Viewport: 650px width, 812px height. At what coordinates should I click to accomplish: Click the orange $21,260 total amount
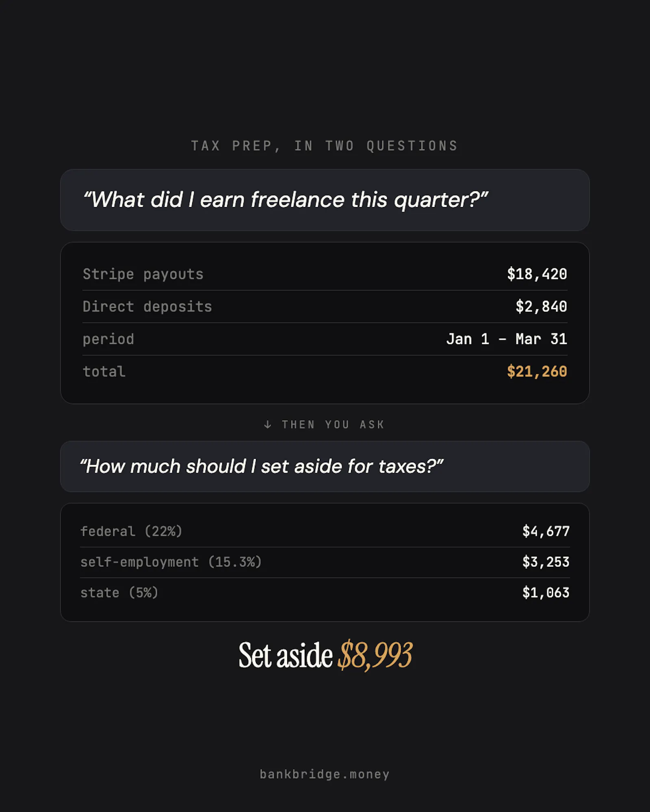537,371
